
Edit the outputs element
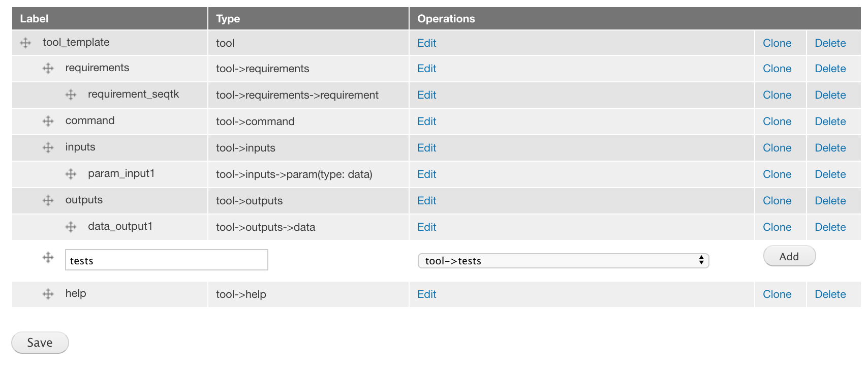[x=427, y=201]
